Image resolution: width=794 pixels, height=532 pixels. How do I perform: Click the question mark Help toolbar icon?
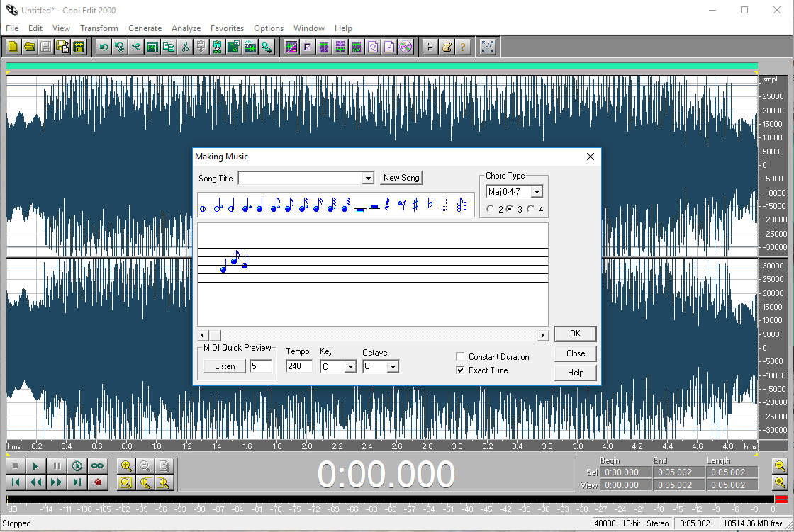tap(463, 47)
